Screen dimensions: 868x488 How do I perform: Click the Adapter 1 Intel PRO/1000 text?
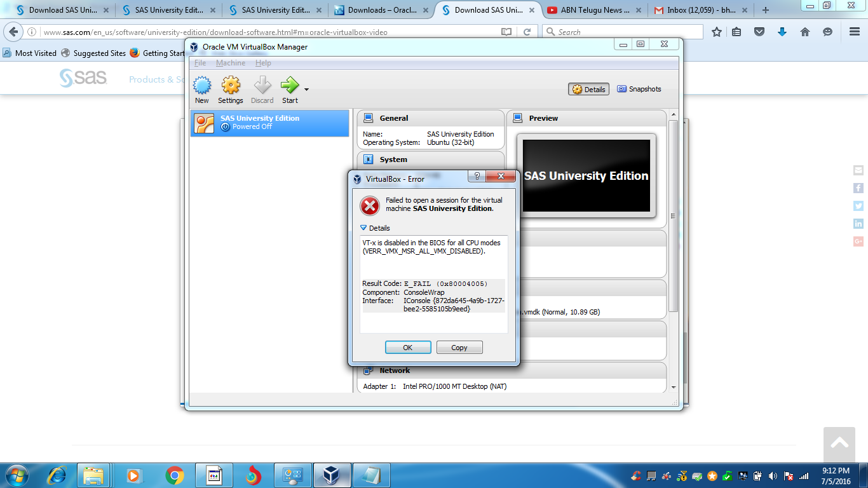435,386
